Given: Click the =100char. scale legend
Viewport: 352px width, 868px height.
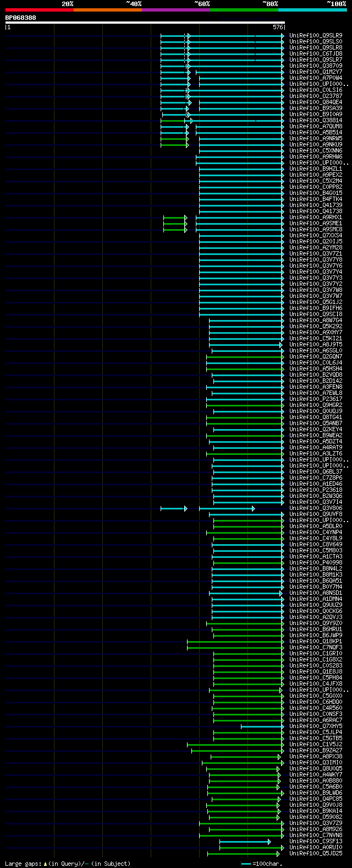Looking at the screenshot, I should click(x=262, y=864).
